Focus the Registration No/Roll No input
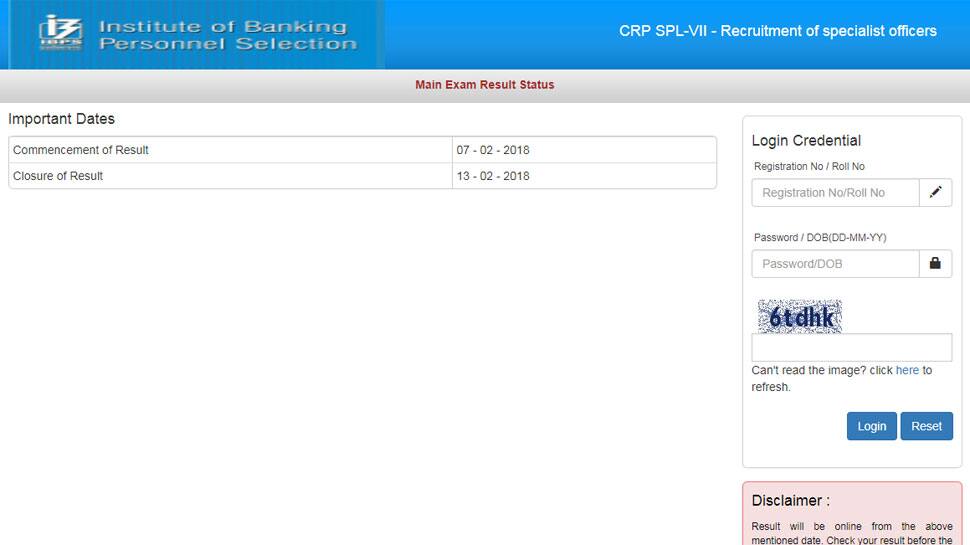 coord(835,192)
